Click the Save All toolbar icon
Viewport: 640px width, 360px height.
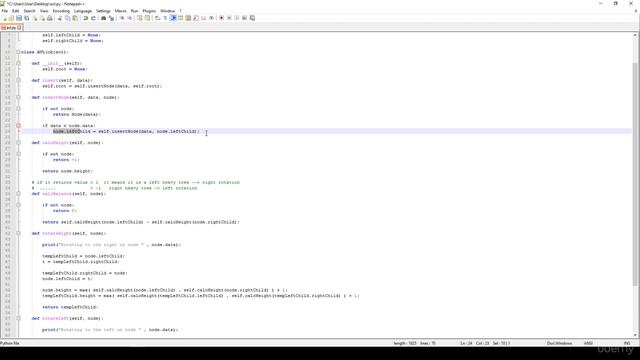[x=27, y=18]
